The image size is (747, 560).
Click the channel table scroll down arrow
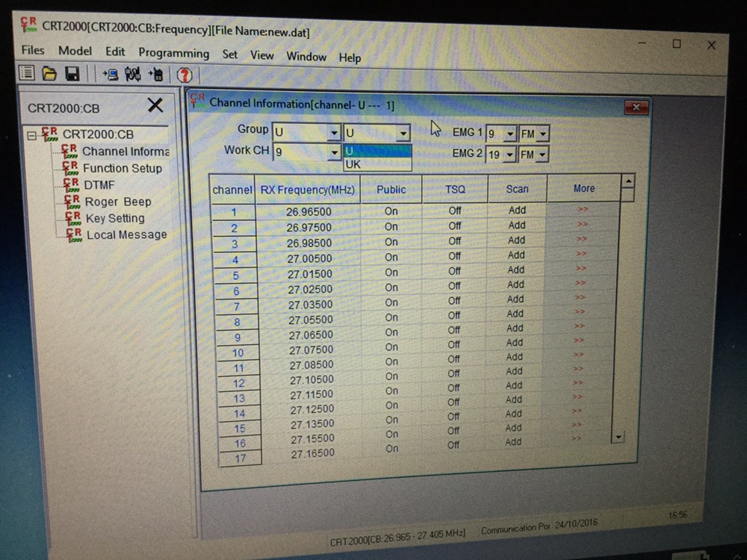coord(618,437)
